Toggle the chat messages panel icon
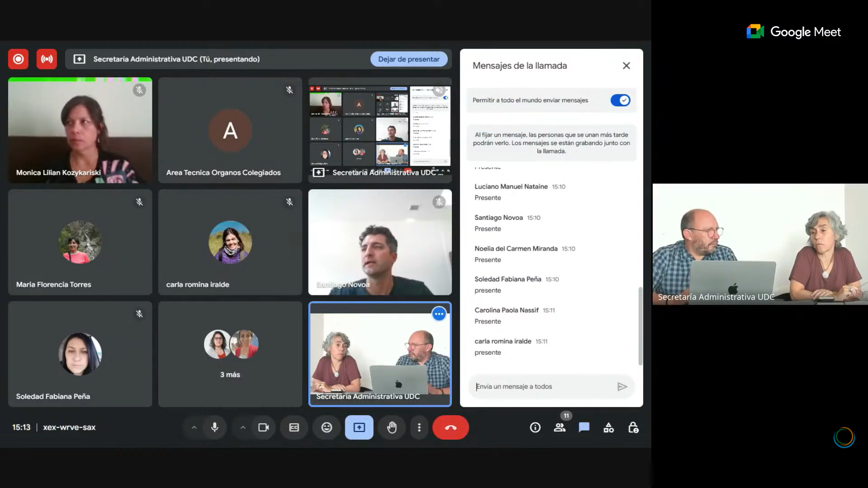Screen dimensions: 868x488 click(584, 427)
